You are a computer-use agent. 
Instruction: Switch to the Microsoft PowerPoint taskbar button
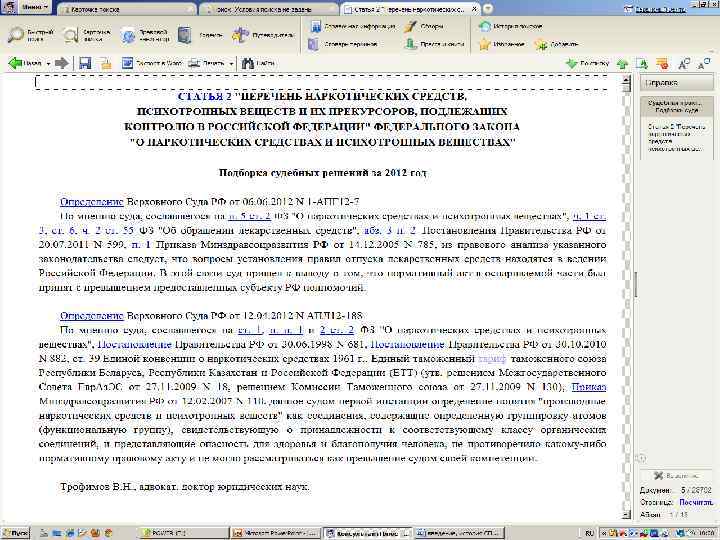click(x=276, y=533)
